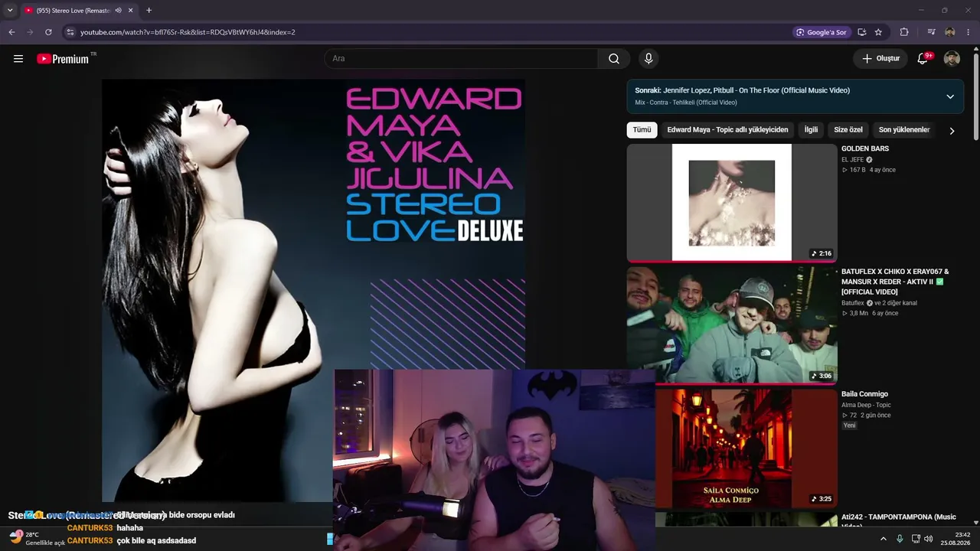Click the Oluştur create button
This screenshot has width=980, height=551.
coord(880,59)
